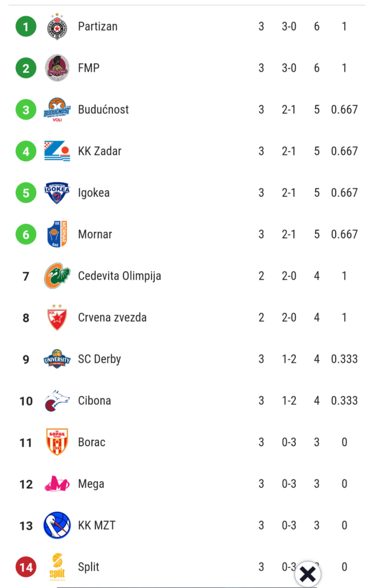This screenshot has width=374, height=588.
Task: Open the Crvena zvezda team link
Action: [112, 317]
